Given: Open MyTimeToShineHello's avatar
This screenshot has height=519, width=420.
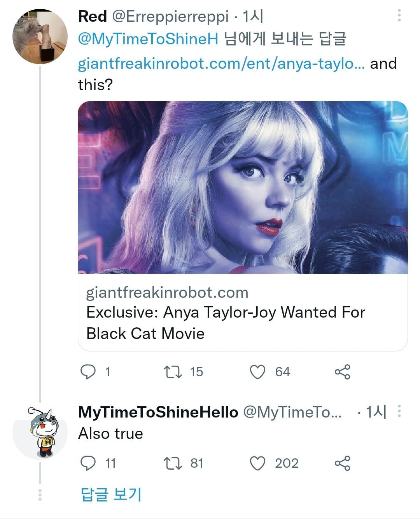Looking at the screenshot, I should (x=40, y=432).
